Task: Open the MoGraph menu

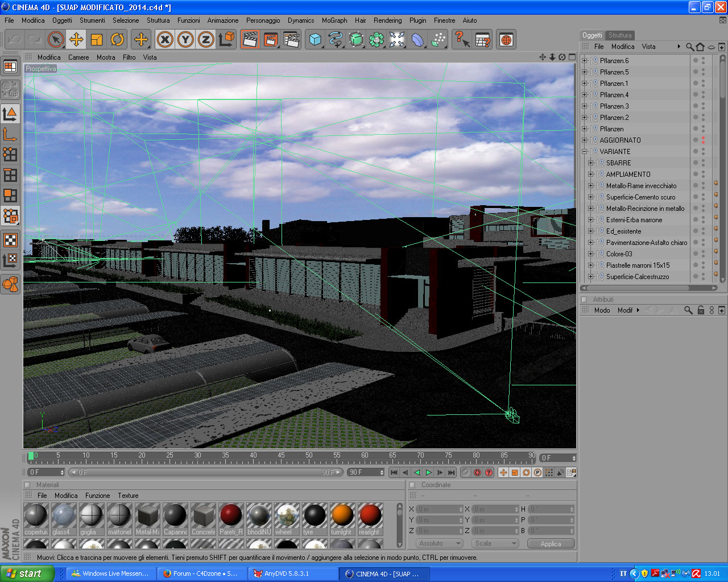Action: [334, 20]
